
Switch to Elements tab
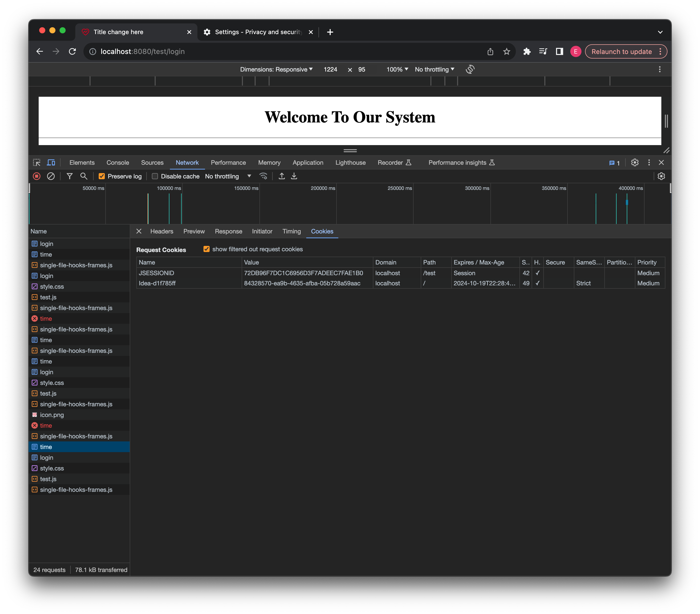click(x=82, y=162)
